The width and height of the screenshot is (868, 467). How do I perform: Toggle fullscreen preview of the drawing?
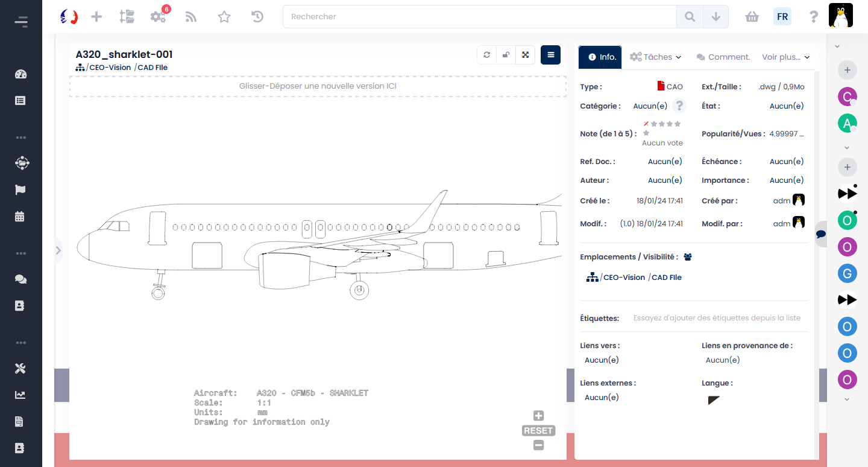[525, 55]
